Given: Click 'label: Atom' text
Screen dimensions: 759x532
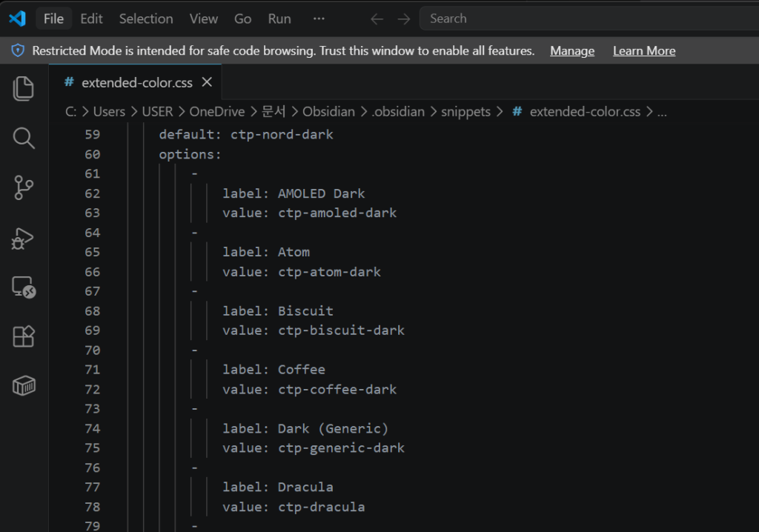Looking at the screenshot, I should tap(266, 252).
